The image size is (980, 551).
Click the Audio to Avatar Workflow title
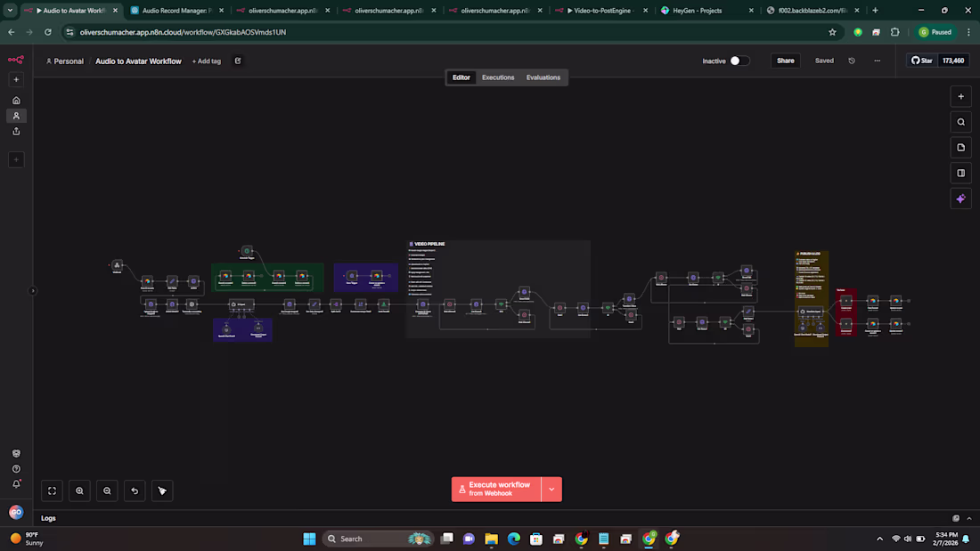pyautogui.click(x=138, y=61)
